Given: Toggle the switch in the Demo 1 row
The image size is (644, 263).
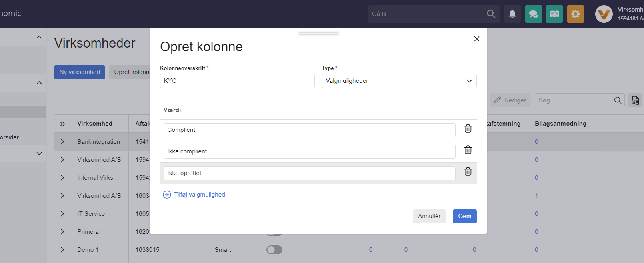Looking at the screenshot, I should [x=274, y=250].
